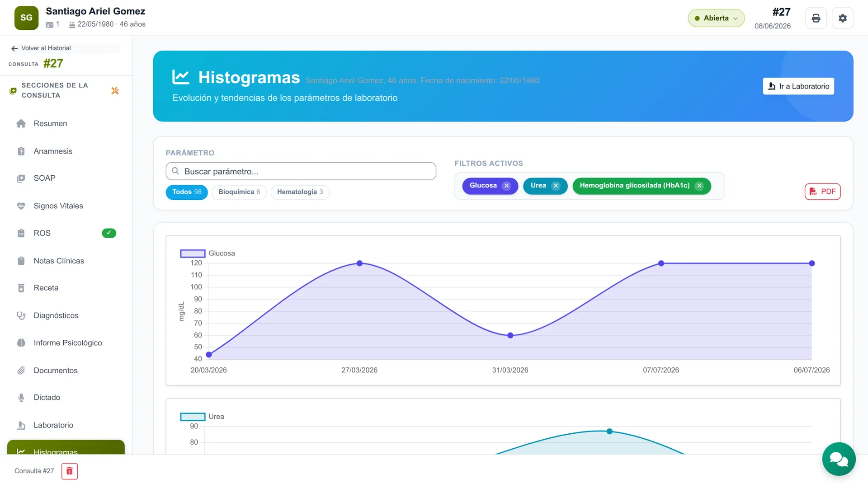The width and height of the screenshot is (868, 488).
Task: Open SOAP section
Action: [x=66, y=178]
